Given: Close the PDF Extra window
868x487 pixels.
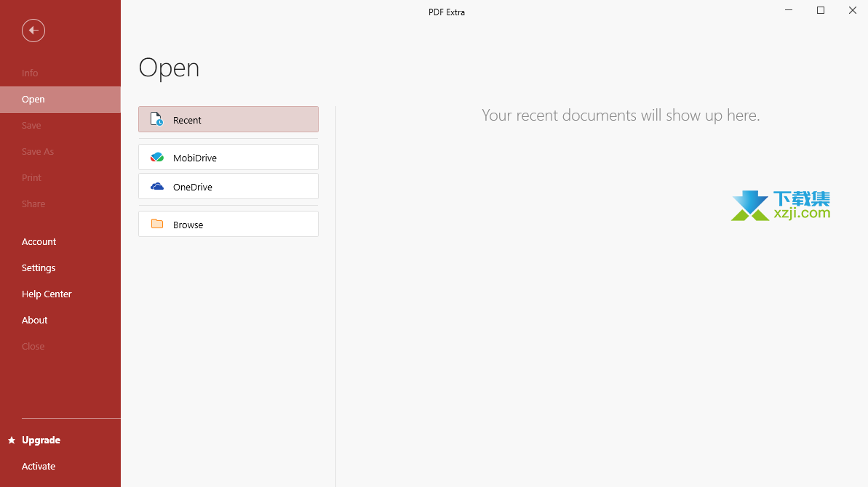Looking at the screenshot, I should point(853,10).
